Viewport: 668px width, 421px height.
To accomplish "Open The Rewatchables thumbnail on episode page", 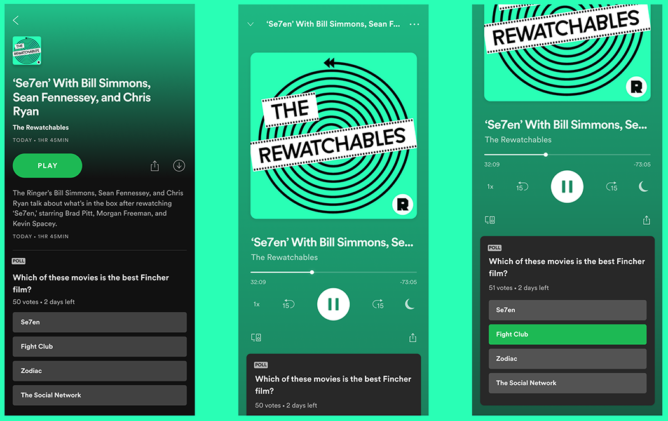I will click(27, 51).
